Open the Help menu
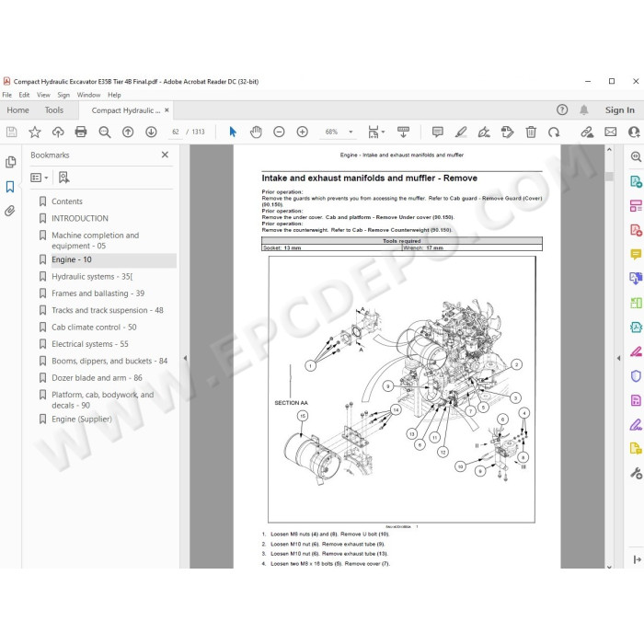 click(114, 95)
